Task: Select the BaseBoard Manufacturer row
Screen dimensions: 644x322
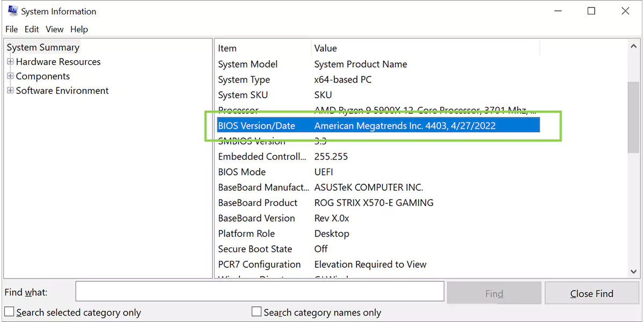Action: [378, 188]
